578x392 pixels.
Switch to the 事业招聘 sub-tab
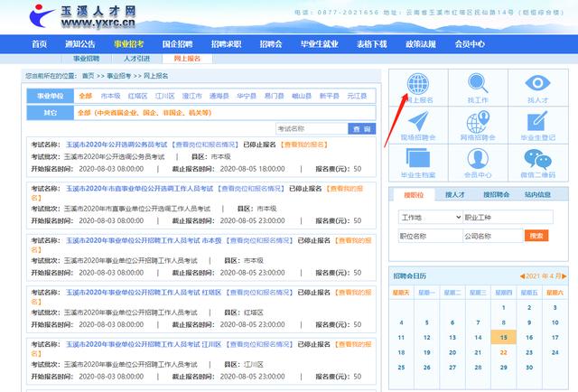tap(87, 59)
